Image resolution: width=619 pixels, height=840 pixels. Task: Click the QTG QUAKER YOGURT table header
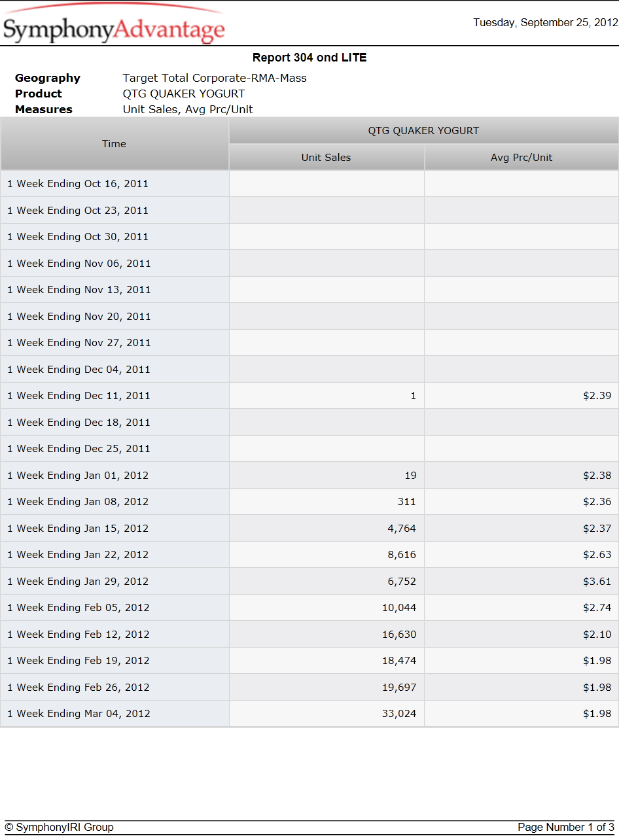[423, 131]
